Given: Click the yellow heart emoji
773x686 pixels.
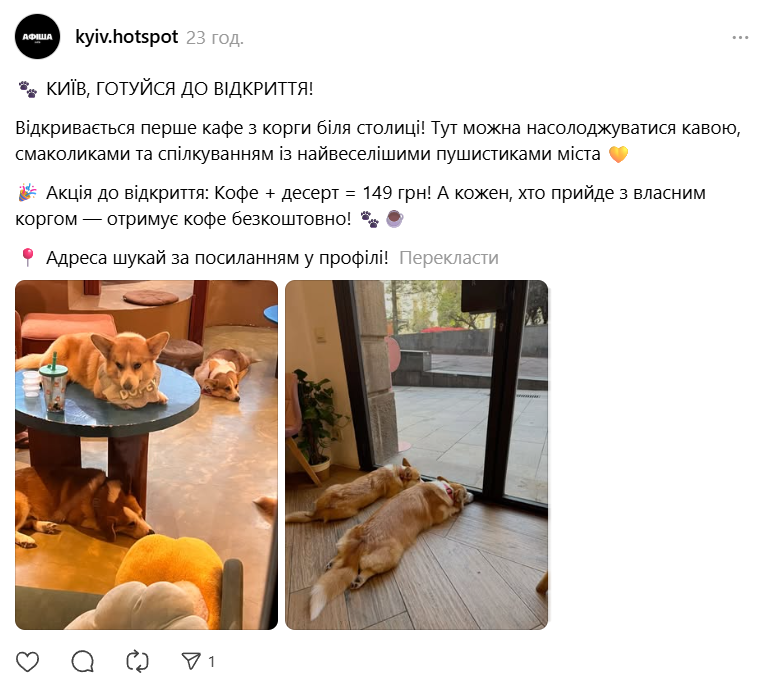Looking at the screenshot, I should [x=618, y=154].
